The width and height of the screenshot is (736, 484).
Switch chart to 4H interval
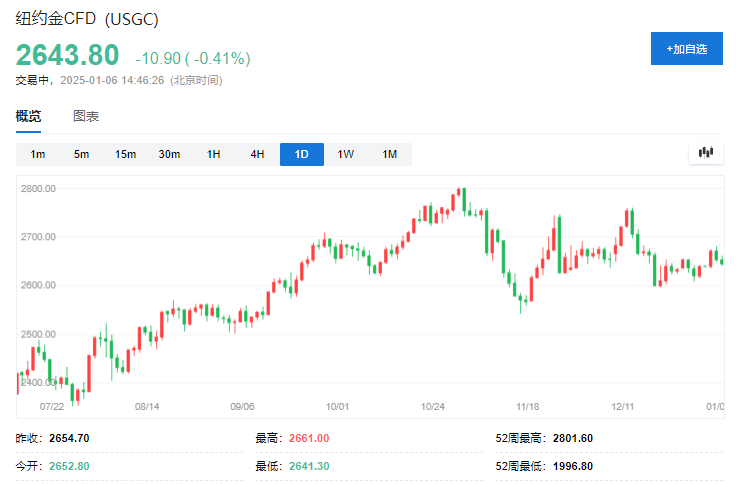pyautogui.click(x=257, y=154)
